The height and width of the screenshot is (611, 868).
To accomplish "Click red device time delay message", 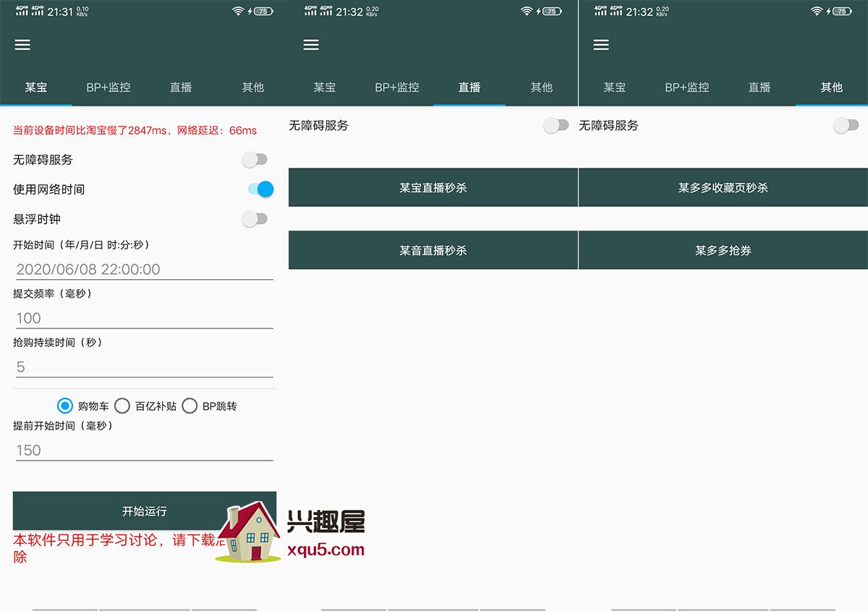I will pos(135,131).
